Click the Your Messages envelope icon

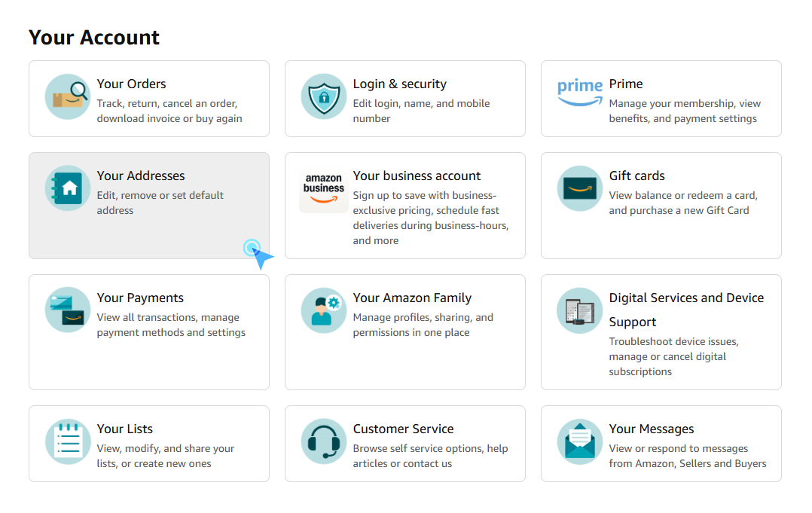tap(580, 441)
